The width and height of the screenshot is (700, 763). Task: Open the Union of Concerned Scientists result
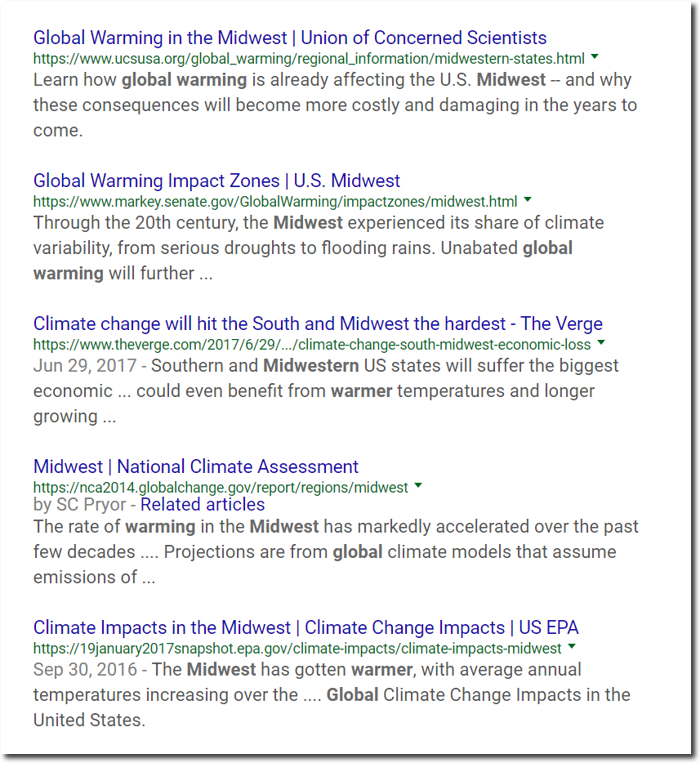point(290,38)
